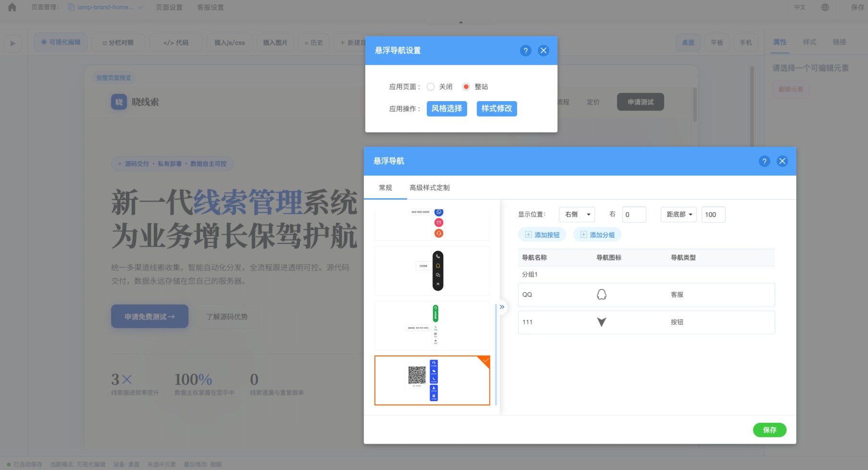Click green 保存 button in dialog
Screen dimensions: 868x470
click(769, 430)
